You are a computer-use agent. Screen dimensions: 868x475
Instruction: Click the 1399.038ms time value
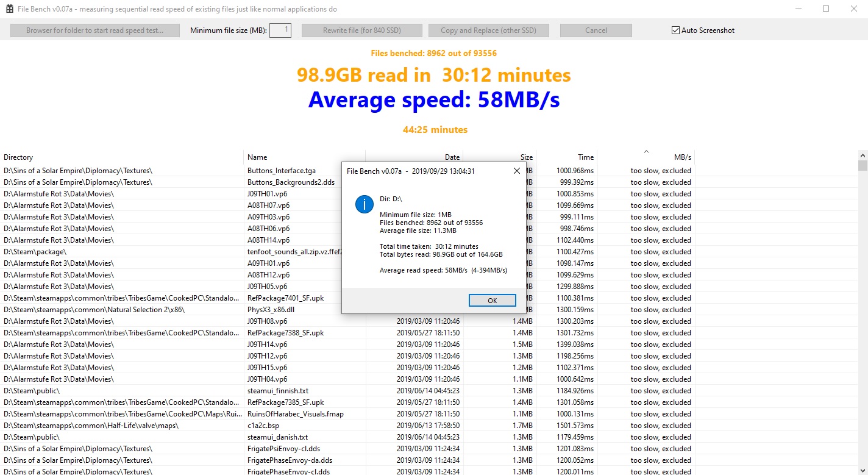click(575, 345)
